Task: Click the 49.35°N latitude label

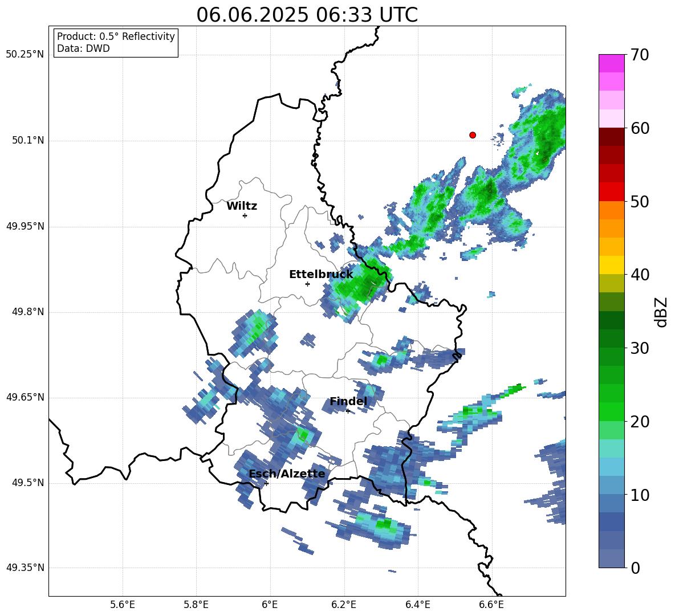Action: 25,568
